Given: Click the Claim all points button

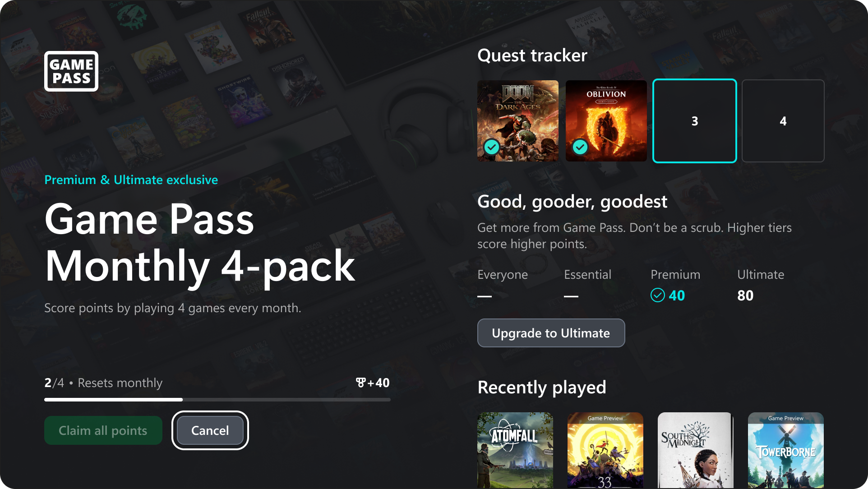Looking at the screenshot, I should 103,430.
